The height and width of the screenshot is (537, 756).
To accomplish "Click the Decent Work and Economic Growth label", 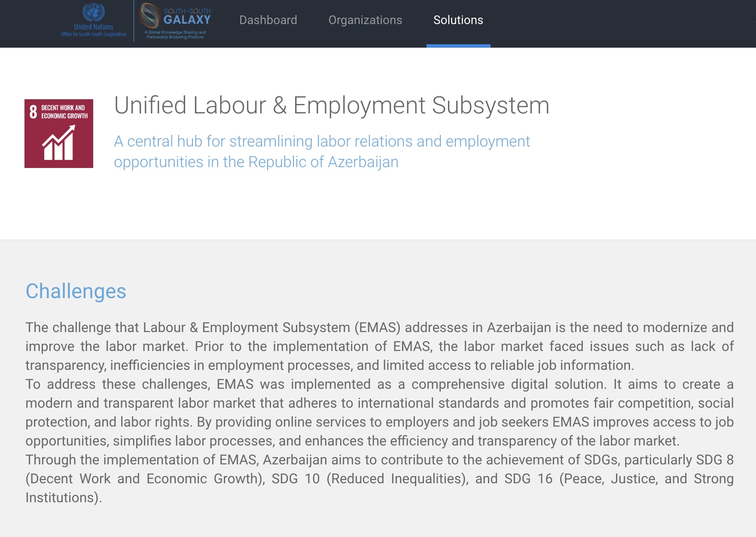I will click(64, 112).
